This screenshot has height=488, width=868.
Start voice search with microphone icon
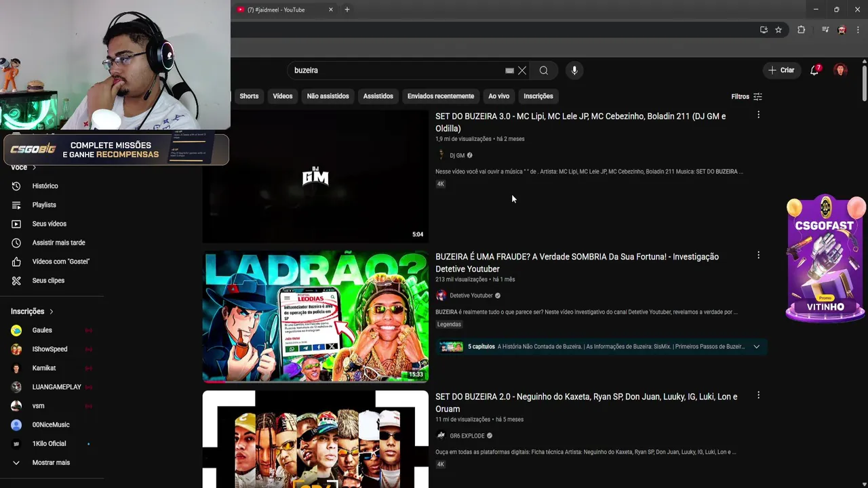coord(574,70)
